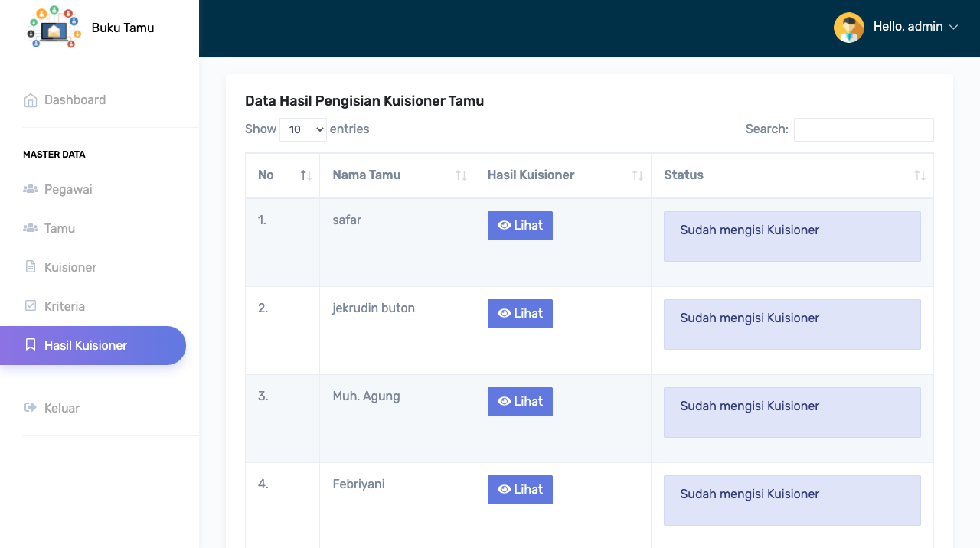Click safar's Sudah mengisi Kuisioner status
Viewport: 980px width, 548px height.
[x=792, y=236]
